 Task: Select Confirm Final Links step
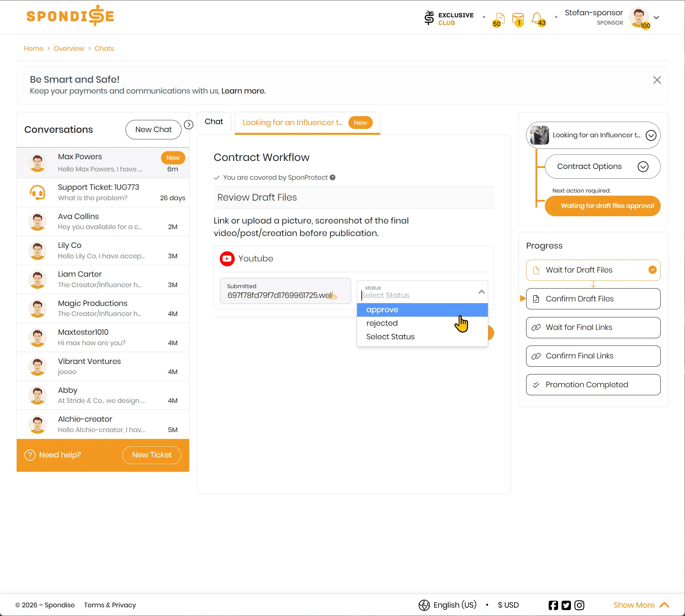pos(593,356)
